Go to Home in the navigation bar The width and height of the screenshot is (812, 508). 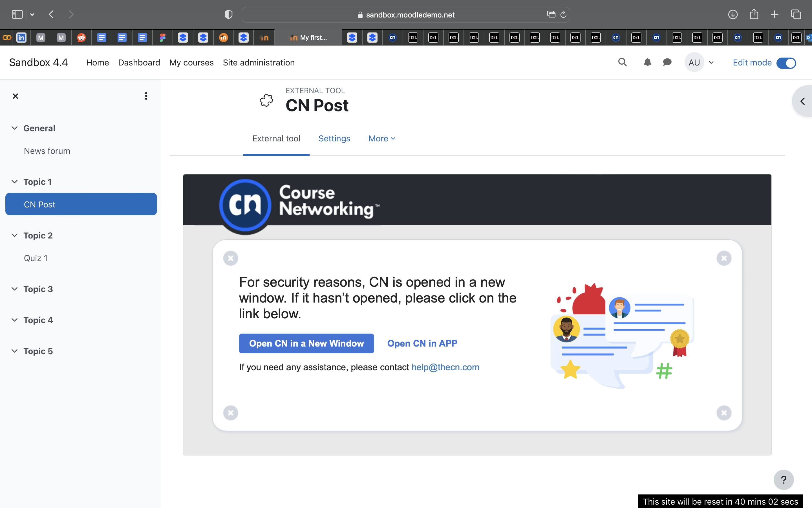tap(98, 62)
